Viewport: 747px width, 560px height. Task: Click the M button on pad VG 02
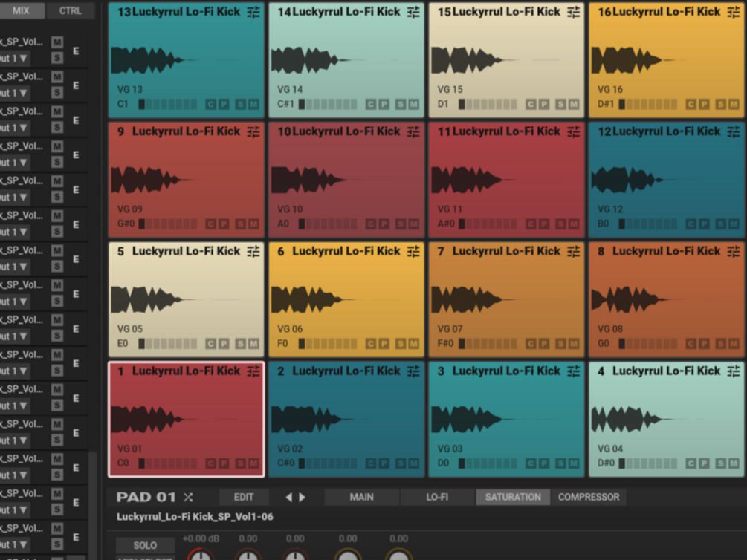coord(413,463)
